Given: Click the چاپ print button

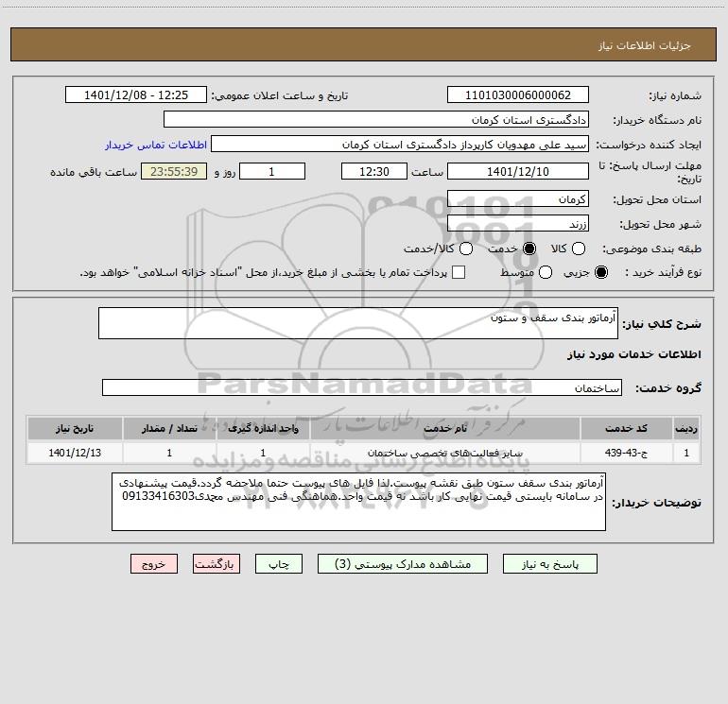Looking at the screenshot, I should click(x=279, y=564).
